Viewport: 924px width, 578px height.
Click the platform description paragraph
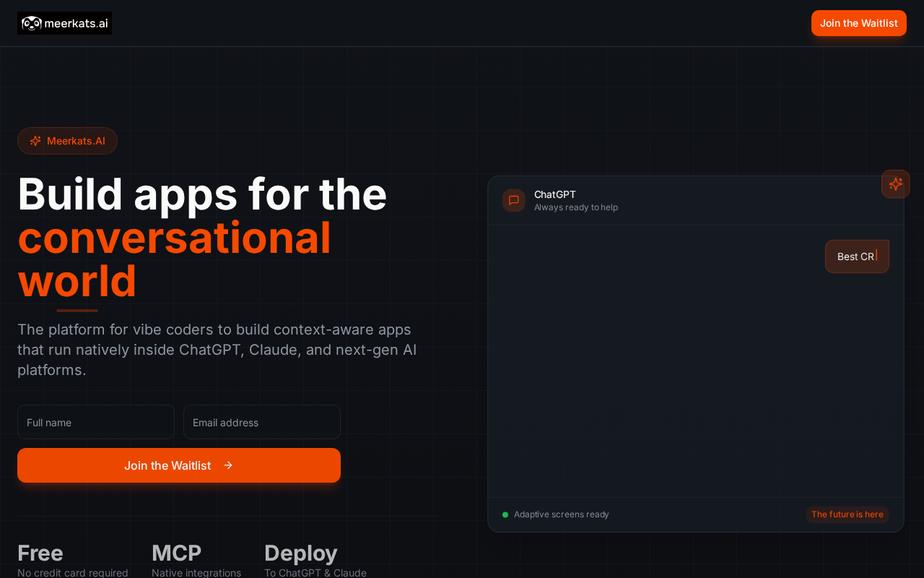(x=217, y=350)
